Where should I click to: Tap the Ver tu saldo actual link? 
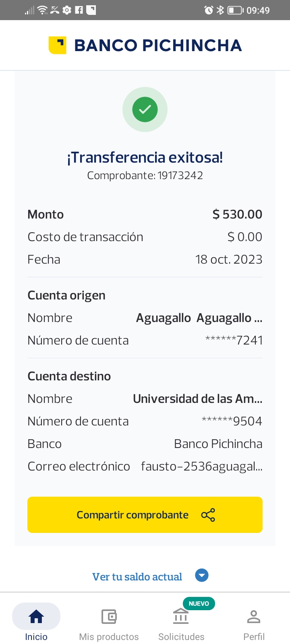137,577
